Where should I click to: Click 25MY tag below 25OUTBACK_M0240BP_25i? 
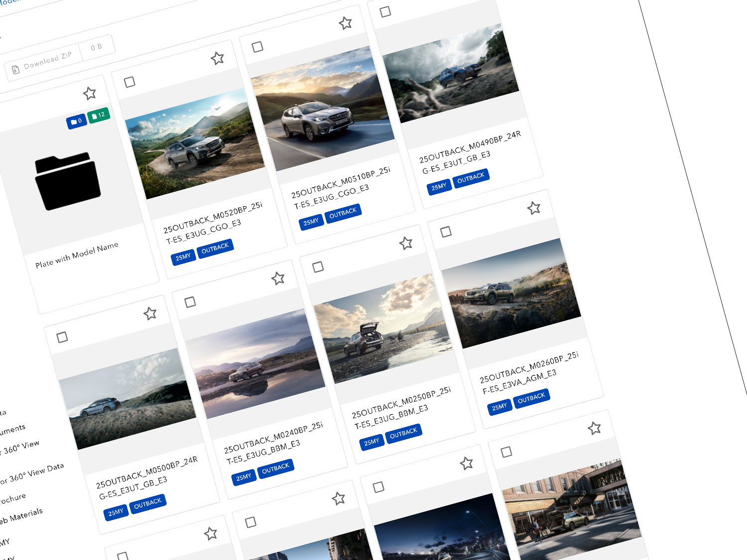click(x=244, y=477)
